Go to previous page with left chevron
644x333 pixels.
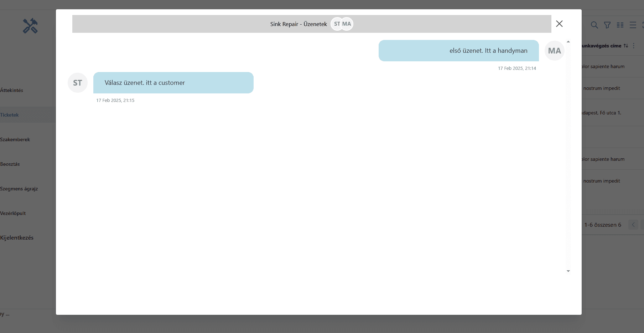click(x=633, y=225)
